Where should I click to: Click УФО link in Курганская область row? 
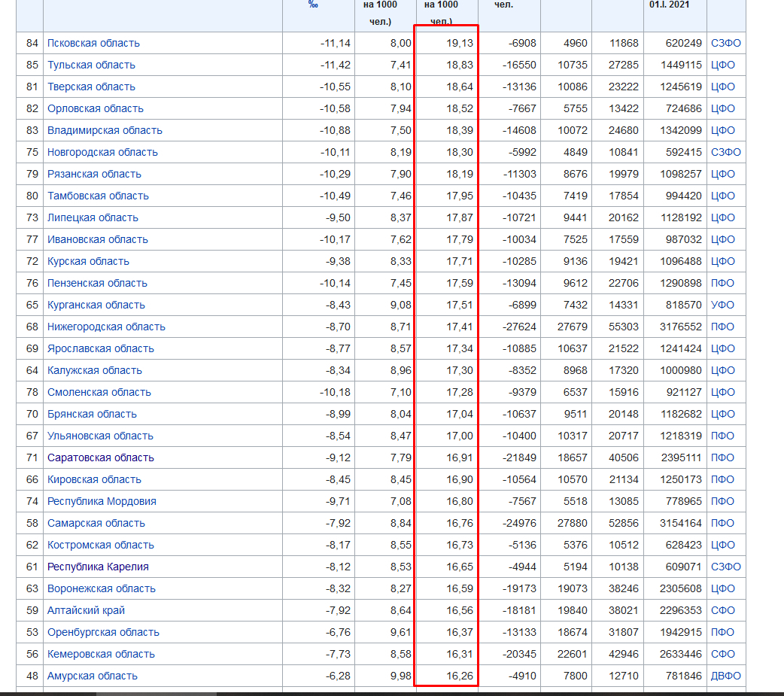723,305
